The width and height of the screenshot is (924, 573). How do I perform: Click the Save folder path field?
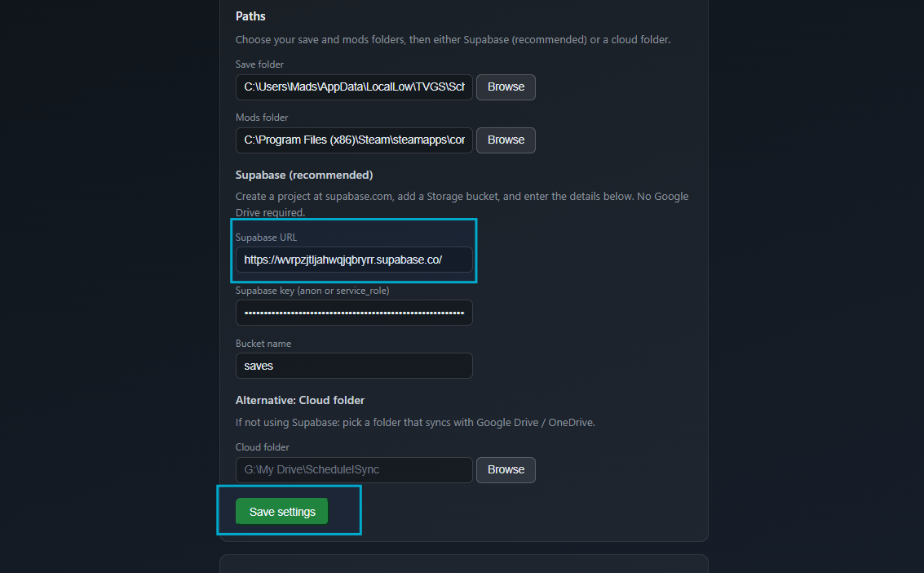click(353, 87)
